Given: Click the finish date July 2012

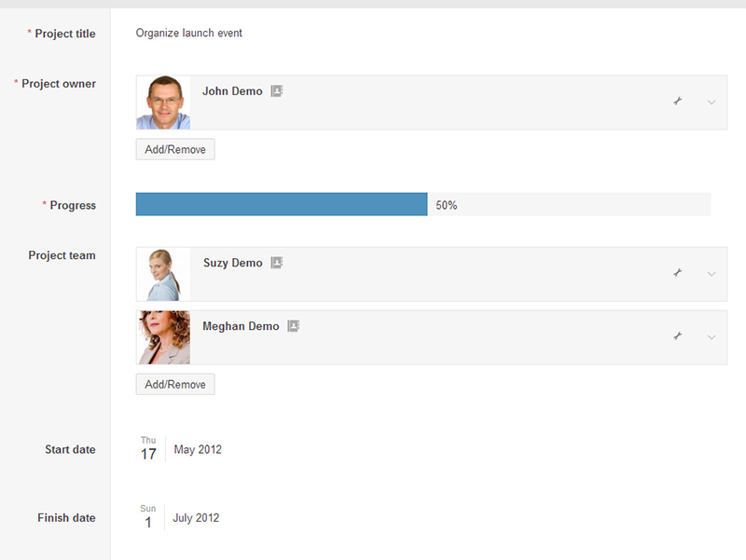Looking at the screenshot, I should [x=196, y=518].
